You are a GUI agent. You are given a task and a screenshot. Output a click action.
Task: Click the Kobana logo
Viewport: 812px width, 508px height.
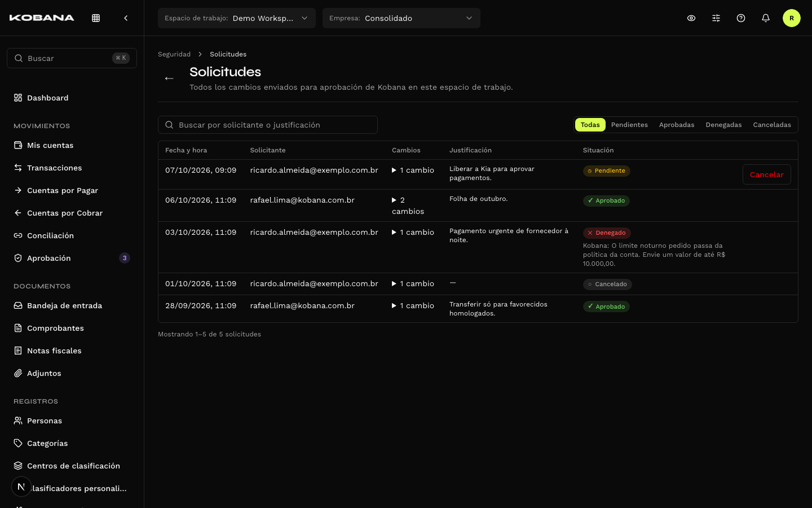coord(42,18)
